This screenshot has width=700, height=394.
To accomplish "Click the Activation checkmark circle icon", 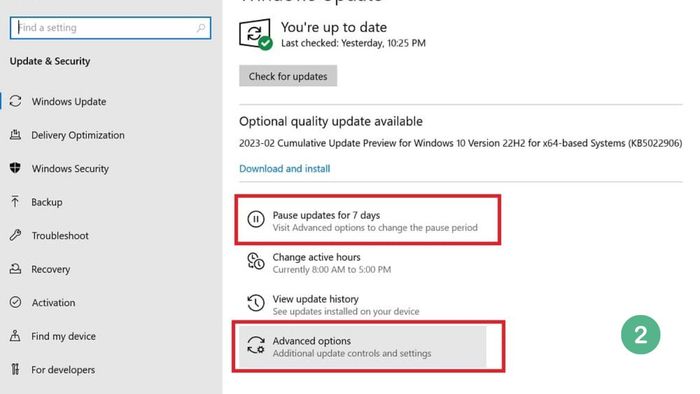I will (x=16, y=302).
